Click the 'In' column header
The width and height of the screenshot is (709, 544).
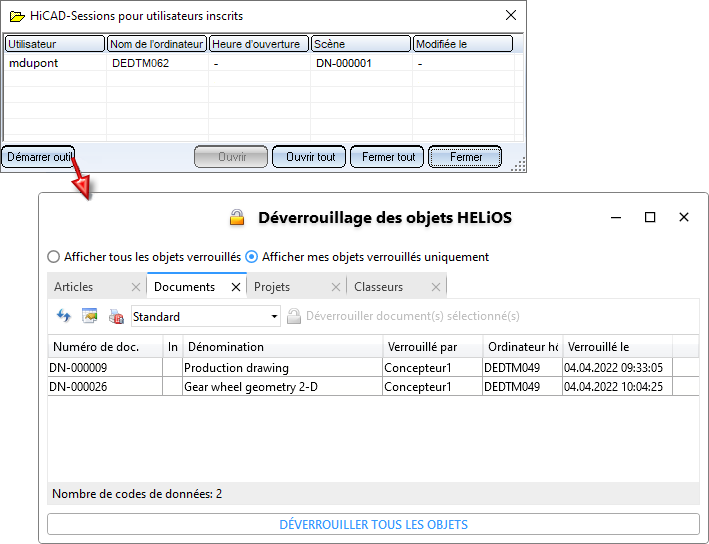coord(173,347)
